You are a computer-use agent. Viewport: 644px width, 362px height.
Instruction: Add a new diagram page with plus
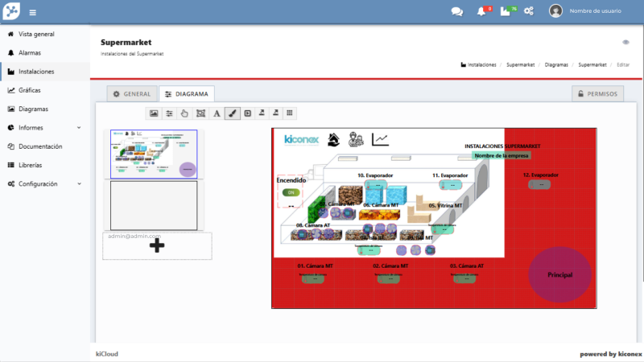(158, 246)
